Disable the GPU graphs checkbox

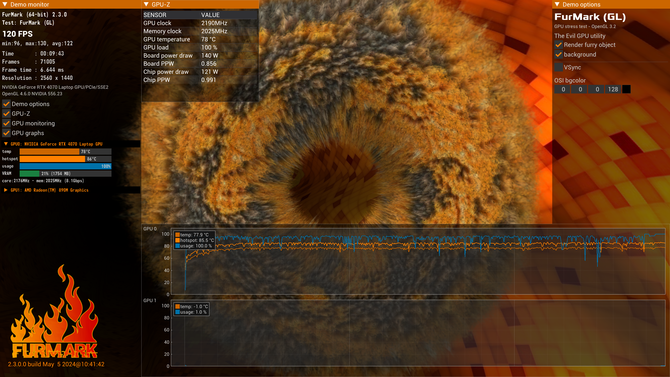(x=6, y=133)
